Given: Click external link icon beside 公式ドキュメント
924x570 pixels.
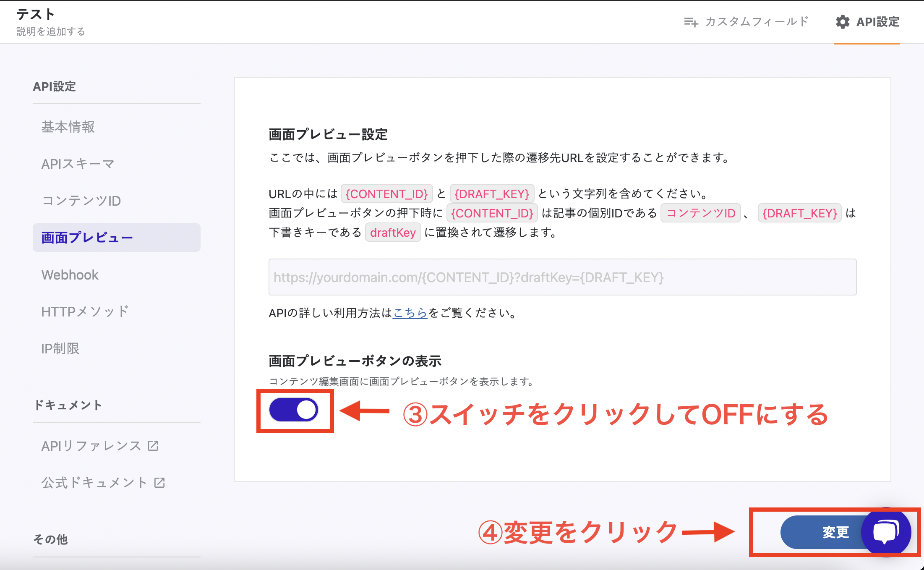Looking at the screenshot, I should 159,482.
